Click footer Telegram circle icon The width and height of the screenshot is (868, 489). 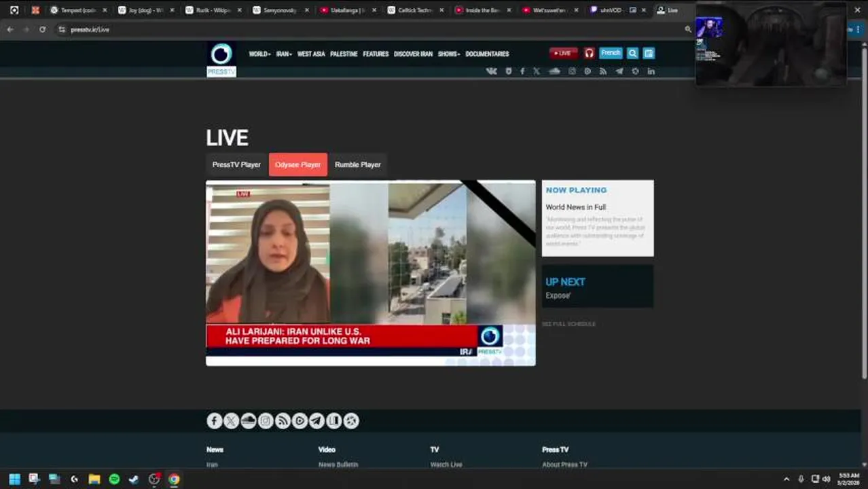[317, 421]
